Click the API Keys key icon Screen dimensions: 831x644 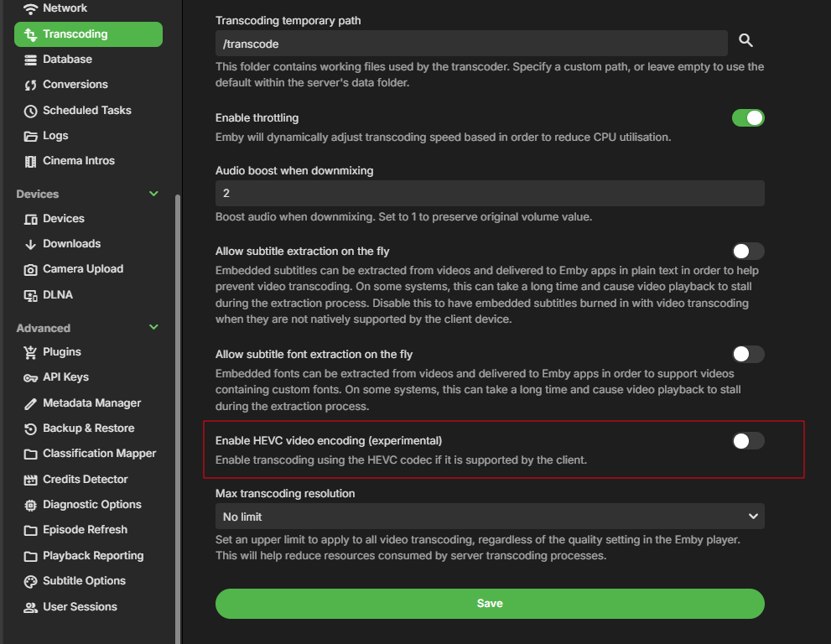[31, 377]
